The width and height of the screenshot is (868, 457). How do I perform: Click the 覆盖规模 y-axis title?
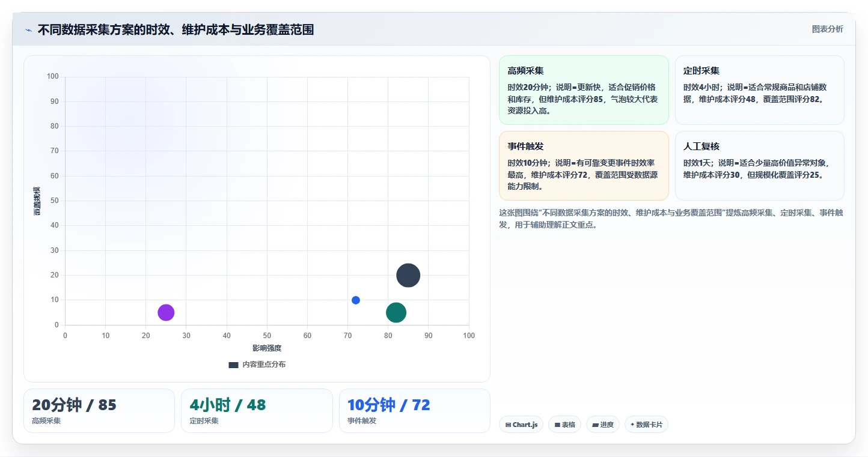pos(37,201)
